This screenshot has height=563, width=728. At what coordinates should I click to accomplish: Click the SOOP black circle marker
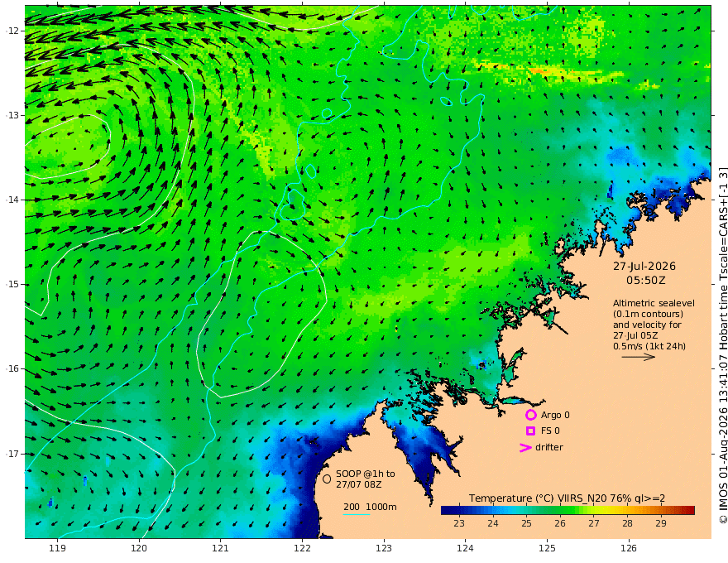(x=327, y=479)
